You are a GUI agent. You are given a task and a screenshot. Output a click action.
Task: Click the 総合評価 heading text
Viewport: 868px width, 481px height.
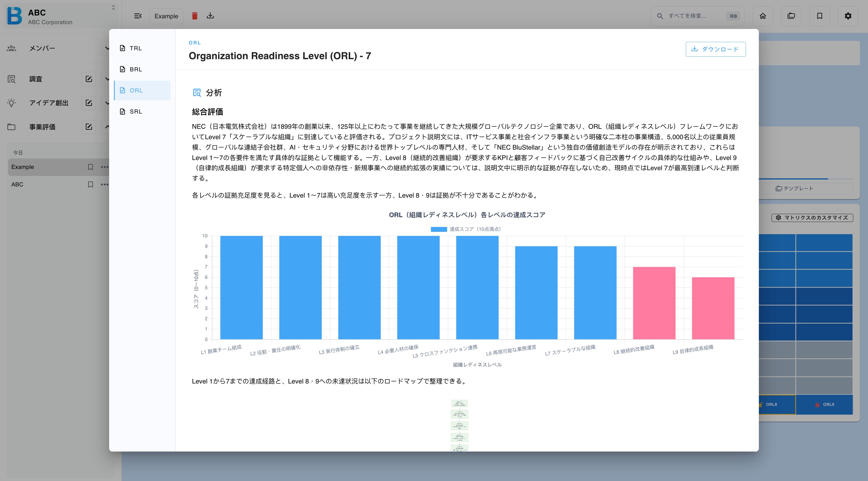[207, 111]
